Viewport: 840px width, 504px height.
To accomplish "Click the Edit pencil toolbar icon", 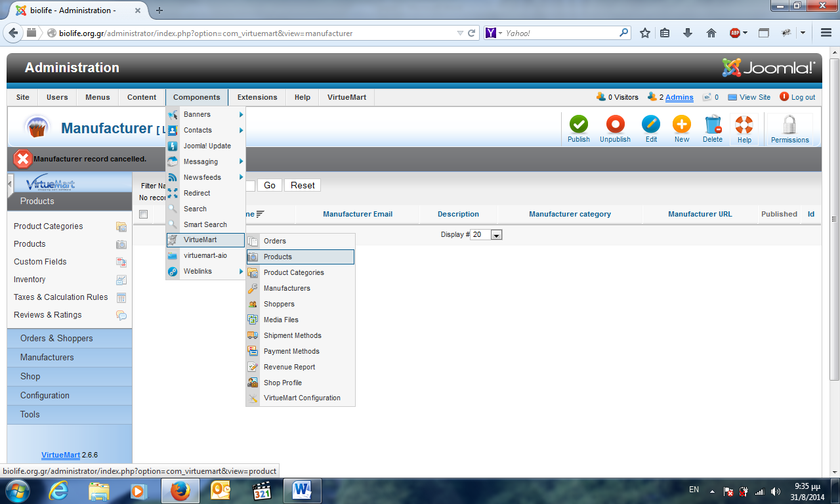I will [651, 124].
